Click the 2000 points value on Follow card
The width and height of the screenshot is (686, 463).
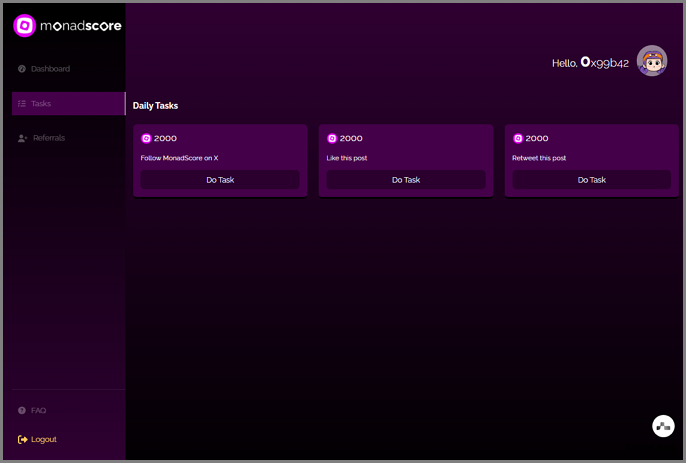[x=165, y=139]
